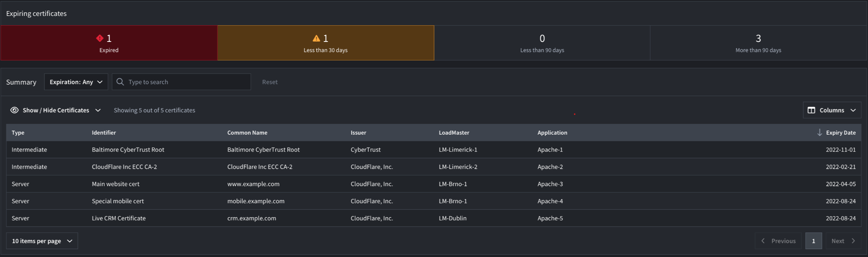This screenshot has height=257, width=868.
Task: Click the 2022-11-01 expiry date
Action: pos(841,150)
